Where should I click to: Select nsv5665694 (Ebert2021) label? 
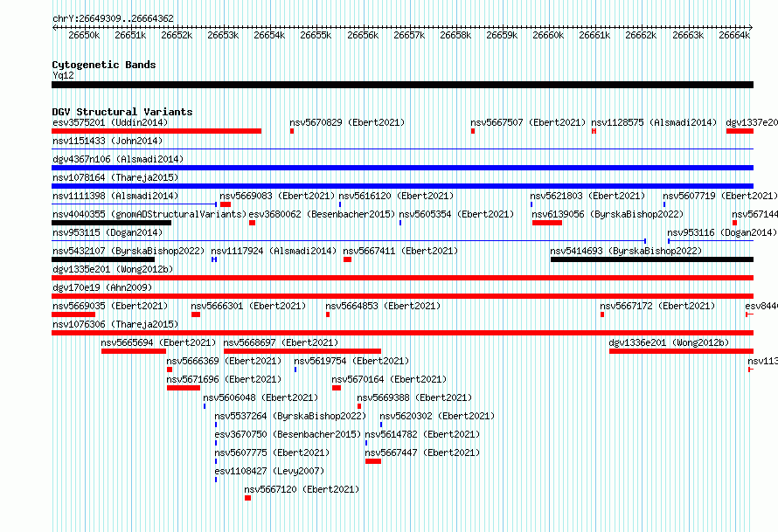158,342
